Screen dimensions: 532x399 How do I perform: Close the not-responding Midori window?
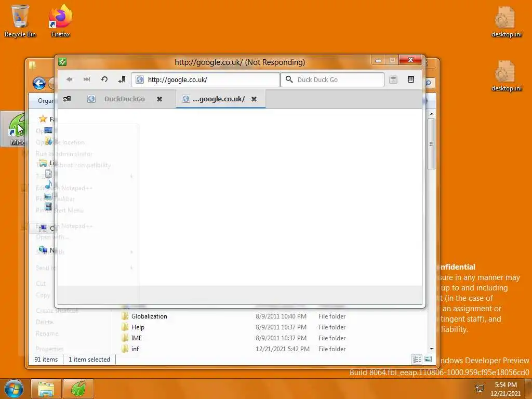[x=410, y=60]
